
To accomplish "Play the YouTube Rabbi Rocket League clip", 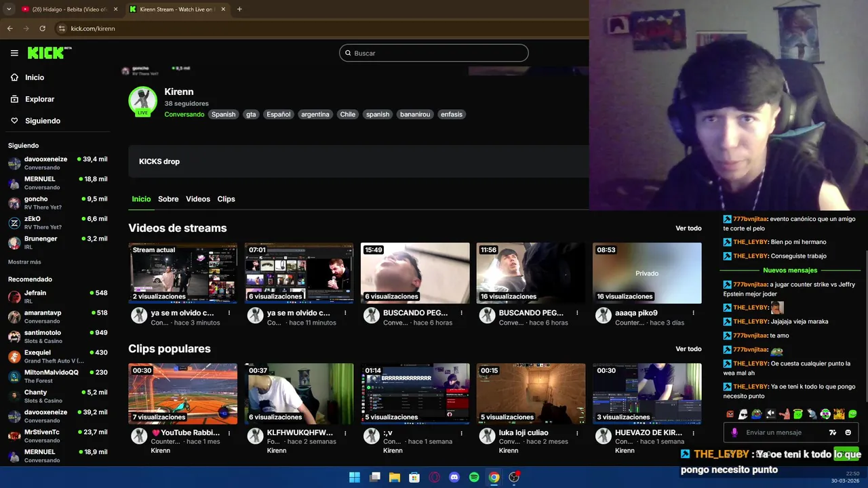I will pyautogui.click(x=183, y=394).
